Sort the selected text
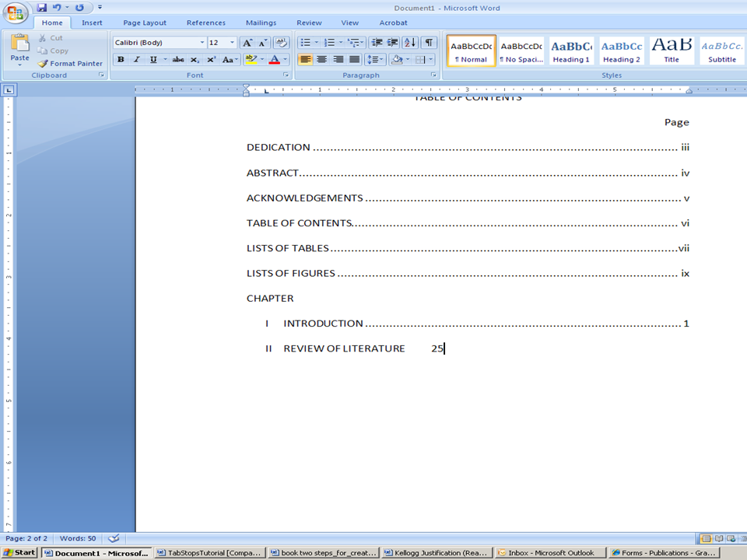Screen dimensions: 747x560 point(410,43)
